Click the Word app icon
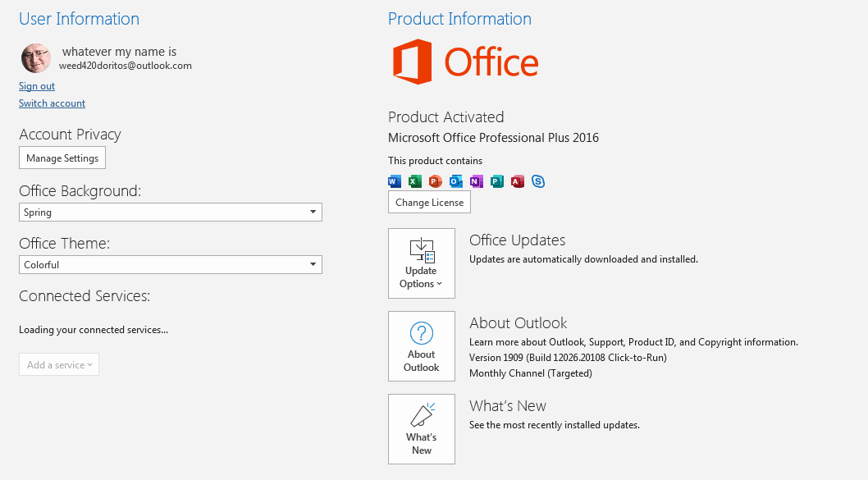868x480 pixels. coord(395,181)
